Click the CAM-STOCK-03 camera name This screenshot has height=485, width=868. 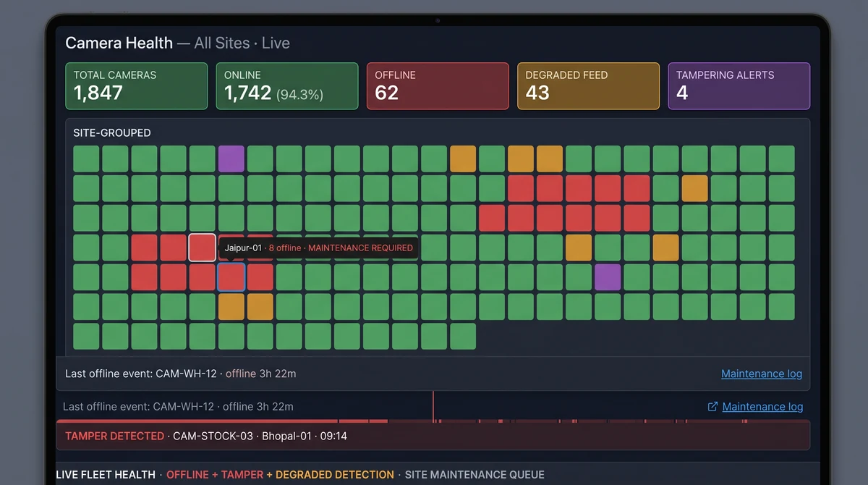tap(213, 436)
